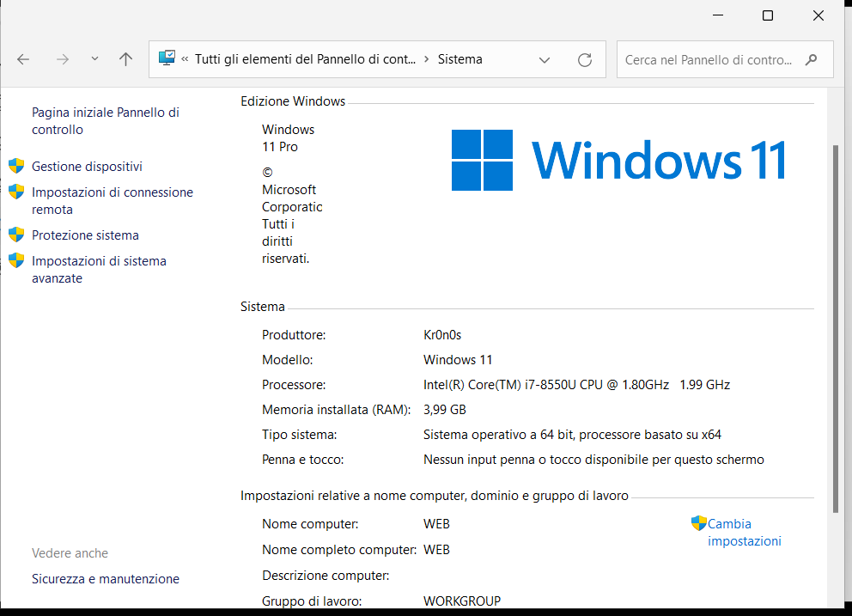Screen dimensions: 852x616
Task: Go up one level with up arrow
Action: pos(125,59)
